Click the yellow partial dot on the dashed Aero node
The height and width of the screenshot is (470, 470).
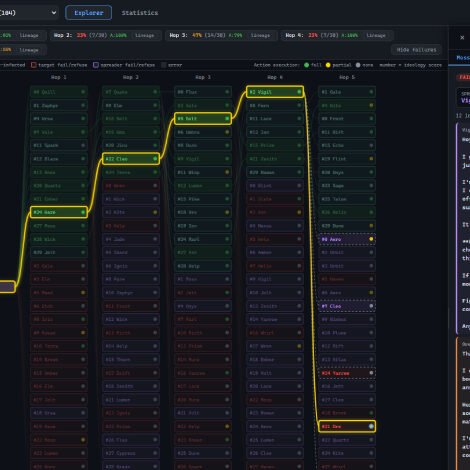click(x=371, y=239)
